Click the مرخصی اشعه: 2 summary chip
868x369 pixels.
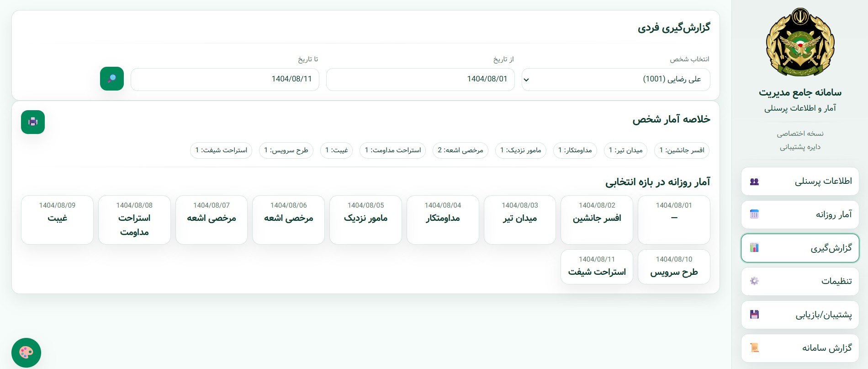pyautogui.click(x=460, y=150)
